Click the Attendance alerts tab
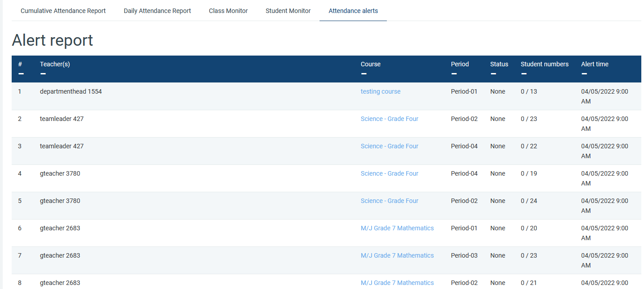The image size is (644, 289). tap(353, 11)
